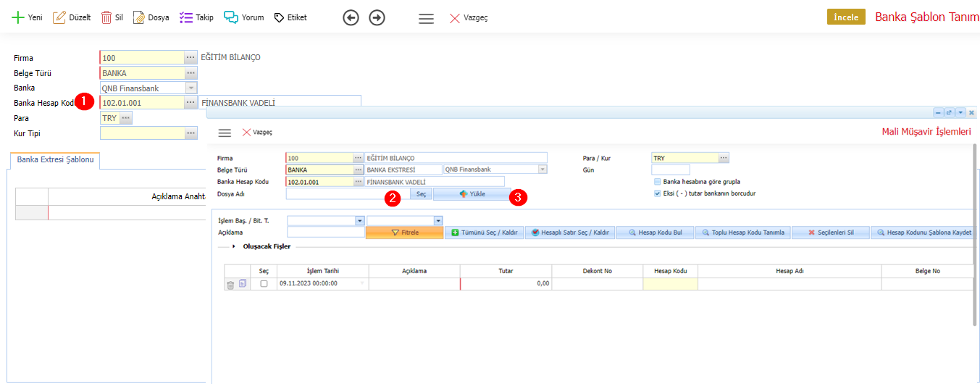Click the Yeni (new) plus icon
Image resolution: width=980 pixels, height=384 pixels.
tap(18, 17)
